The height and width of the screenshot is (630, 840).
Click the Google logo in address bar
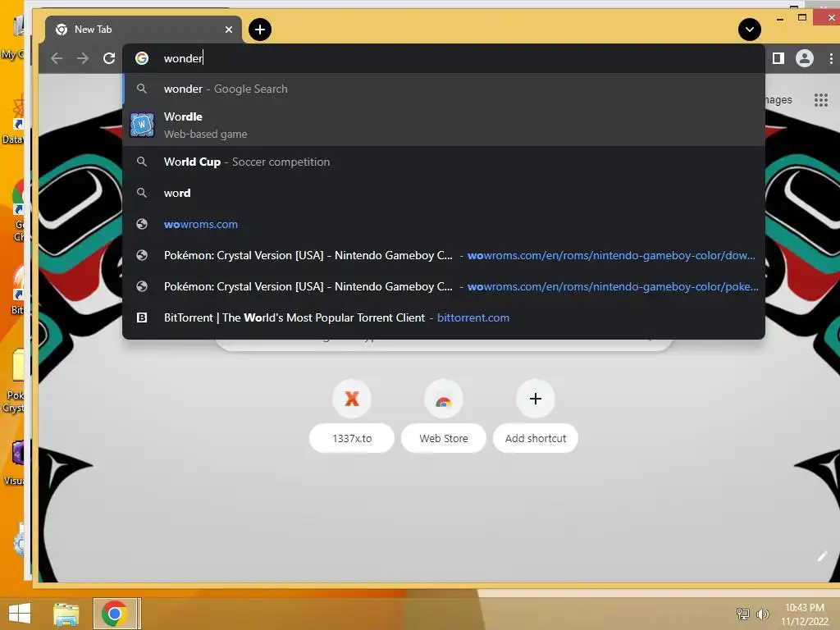(142, 58)
